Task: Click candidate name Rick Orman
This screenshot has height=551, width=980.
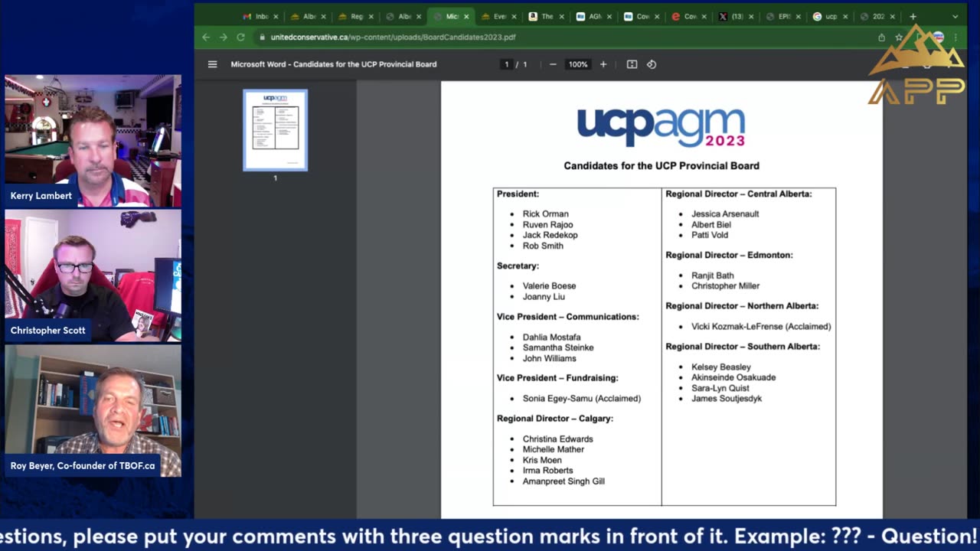Action: click(545, 214)
